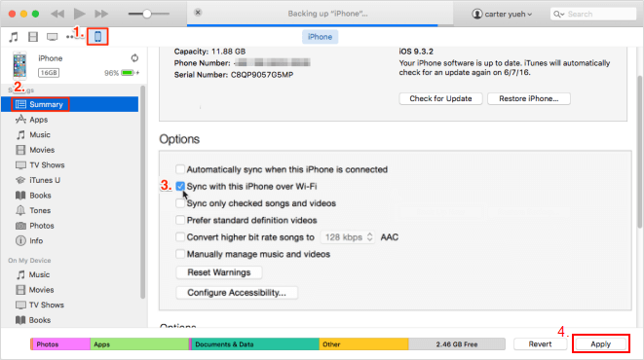Click the Tones bell icon
Viewport: 644px width, 360px height.
tap(20, 210)
